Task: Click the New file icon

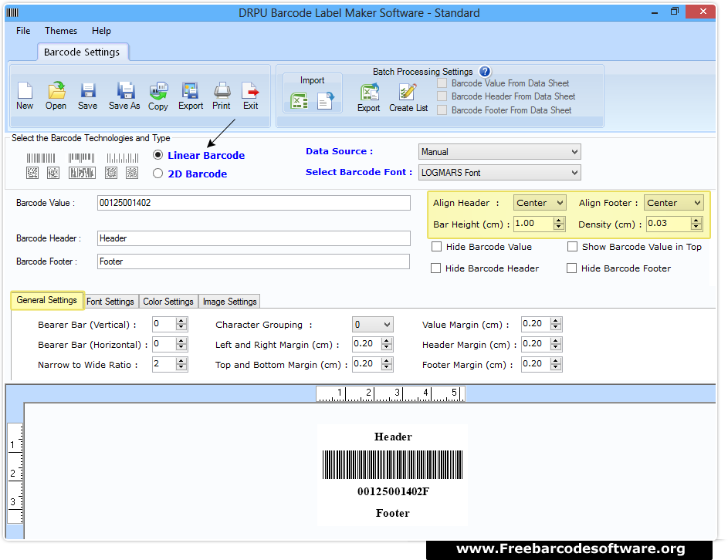Action: (x=25, y=90)
